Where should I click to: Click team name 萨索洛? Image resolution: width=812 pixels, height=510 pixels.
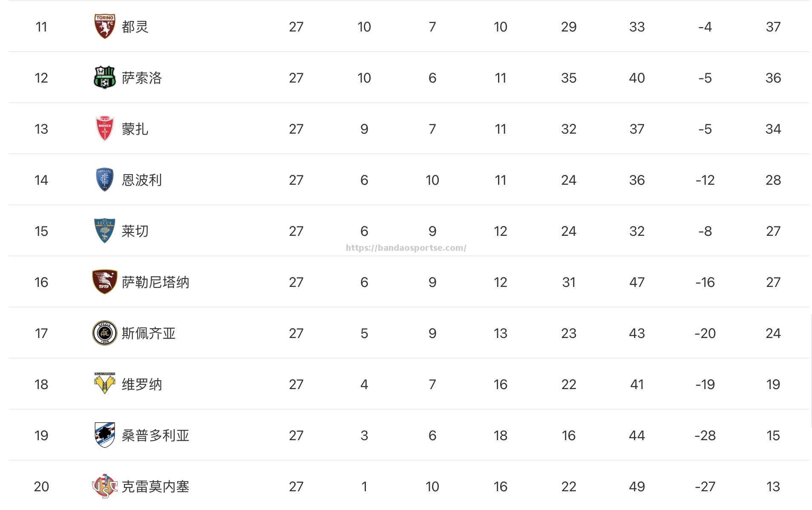click(142, 78)
